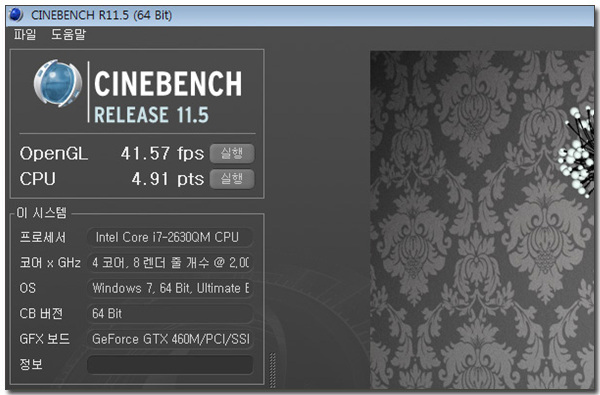Click the 이 시스템 group heading
The height and width of the screenshot is (395, 600).
pos(41,212)
